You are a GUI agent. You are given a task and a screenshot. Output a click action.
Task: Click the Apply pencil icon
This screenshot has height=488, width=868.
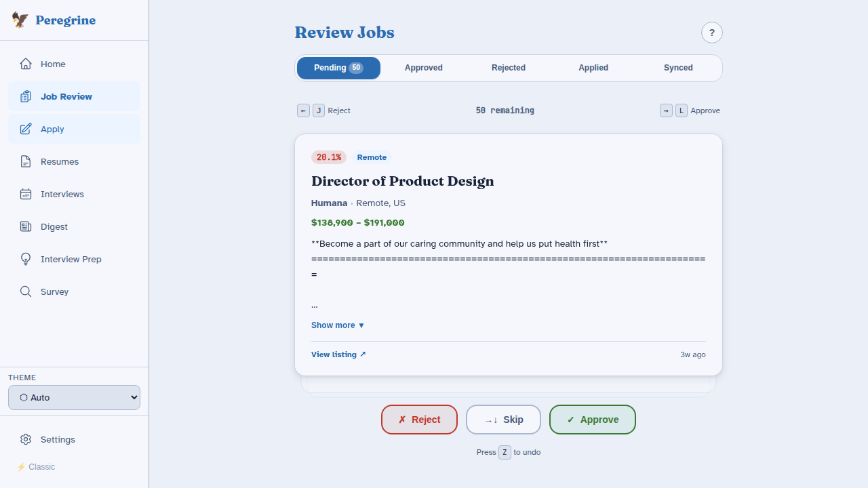pyautogui.click(x=26, y=129)
